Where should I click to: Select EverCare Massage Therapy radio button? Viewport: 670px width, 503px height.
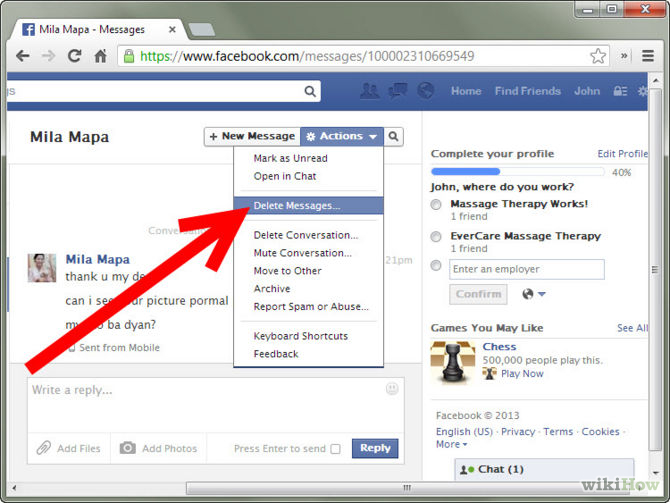pyautogui.click(x=436, y=237)
